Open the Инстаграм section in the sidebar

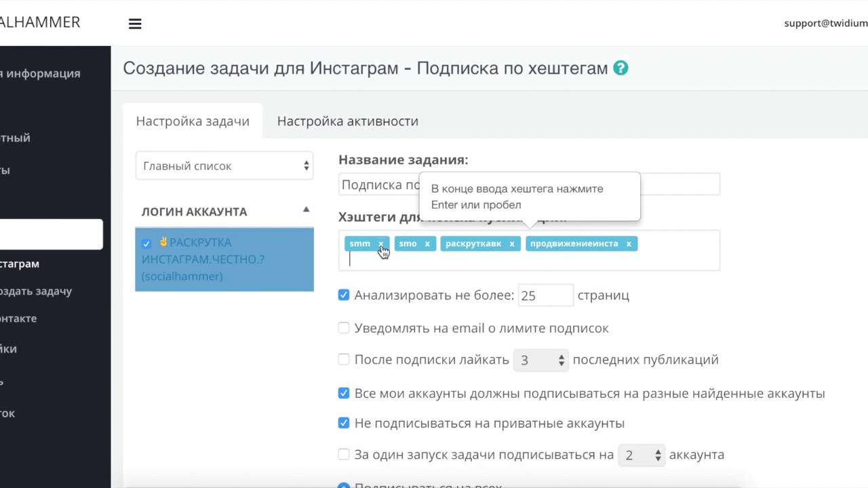(x=20, y=264)
